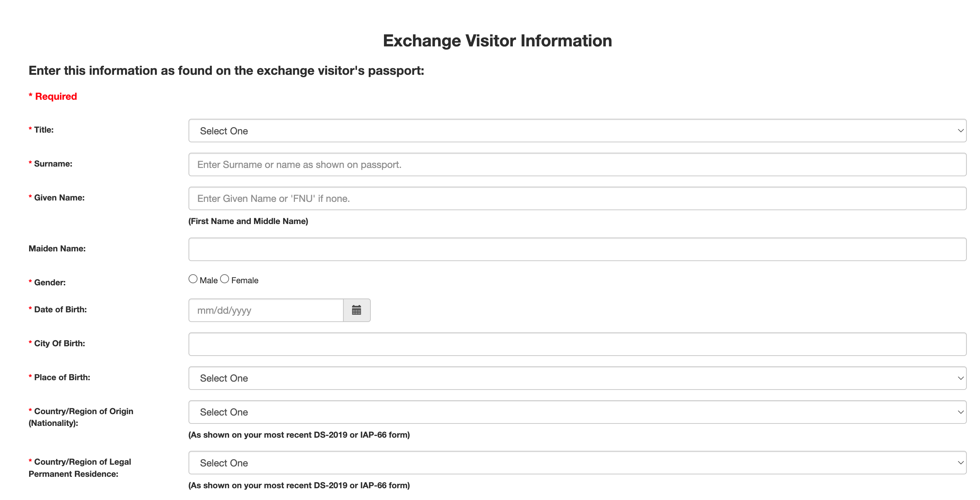980x500 pixels.
Task: Expand the Place of Birth dropdown
Action: (x=577, y=378)
